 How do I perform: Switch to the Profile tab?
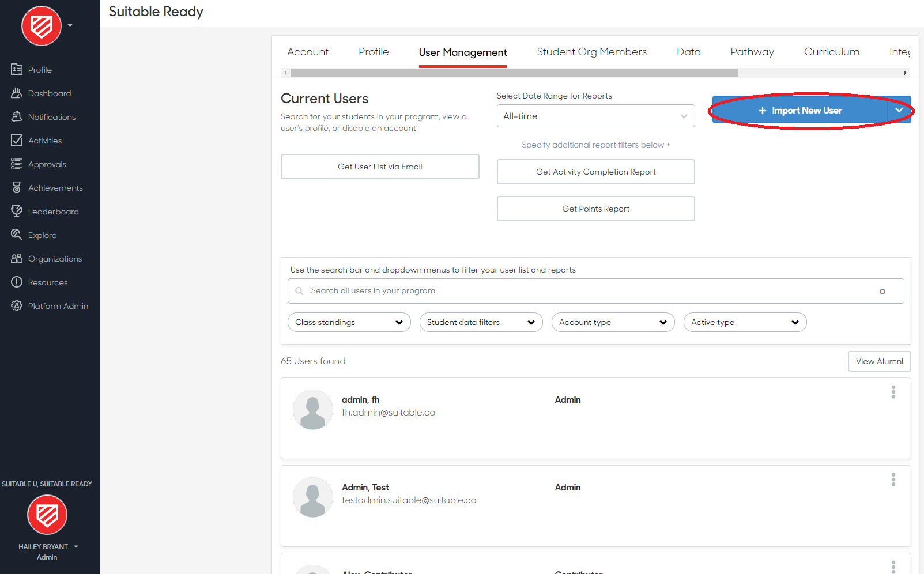(x=374, y=52)
